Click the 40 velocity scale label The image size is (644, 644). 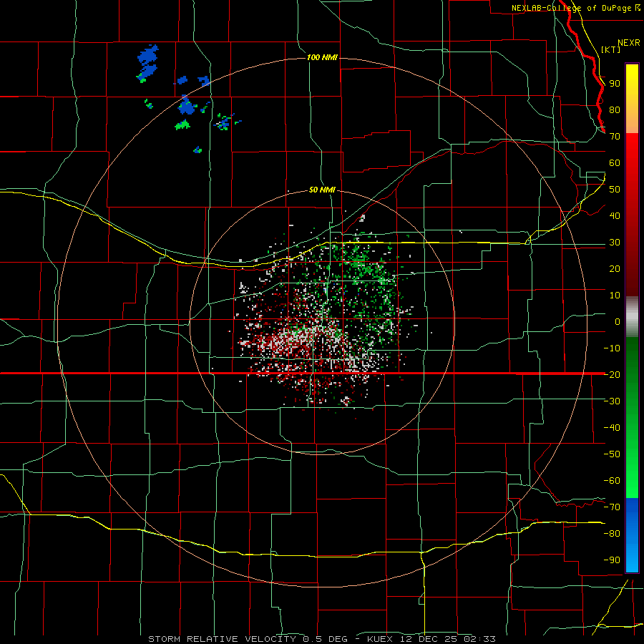(615, 215)
